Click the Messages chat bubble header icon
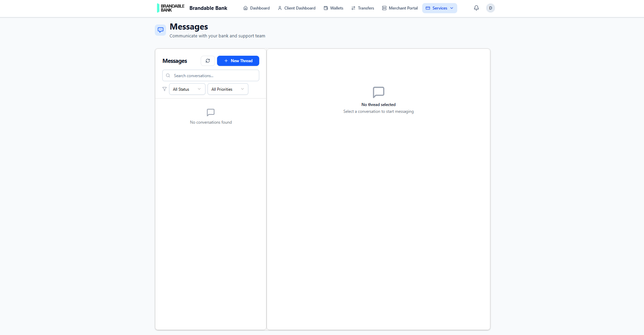Screen dimensions: 644x335 tap(161, 30)
